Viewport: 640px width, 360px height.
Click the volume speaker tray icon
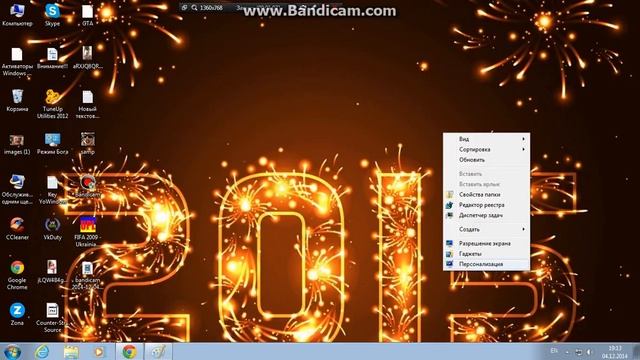tap(589, 352)
